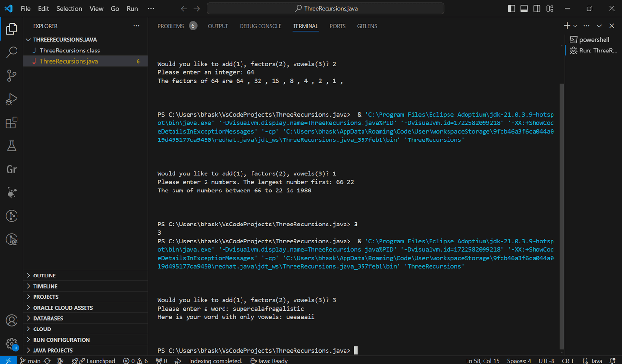
Task: Open the Selection menu
Action: click(69, 9)
